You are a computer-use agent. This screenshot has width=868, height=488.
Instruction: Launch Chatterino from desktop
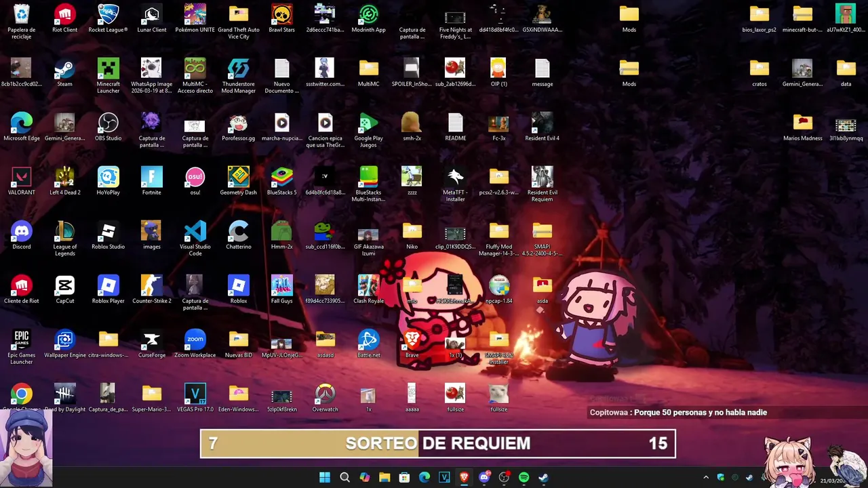click(238, 235)
